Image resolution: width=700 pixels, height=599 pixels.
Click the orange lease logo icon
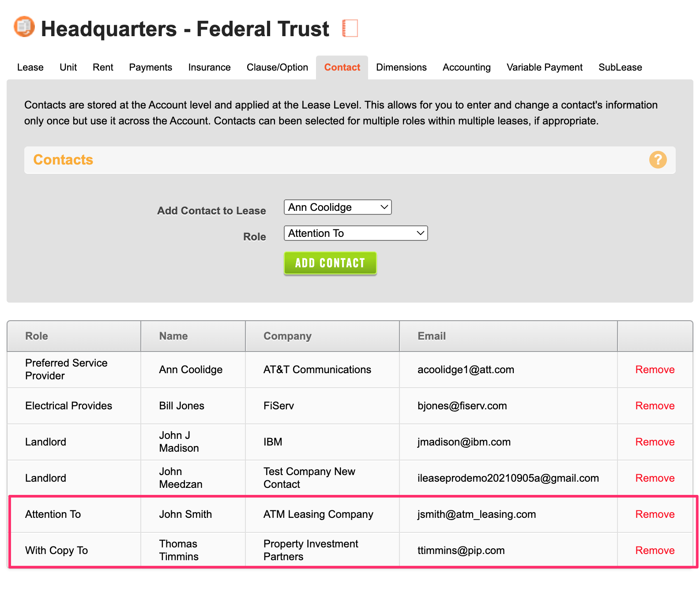[x=24, y=27]
